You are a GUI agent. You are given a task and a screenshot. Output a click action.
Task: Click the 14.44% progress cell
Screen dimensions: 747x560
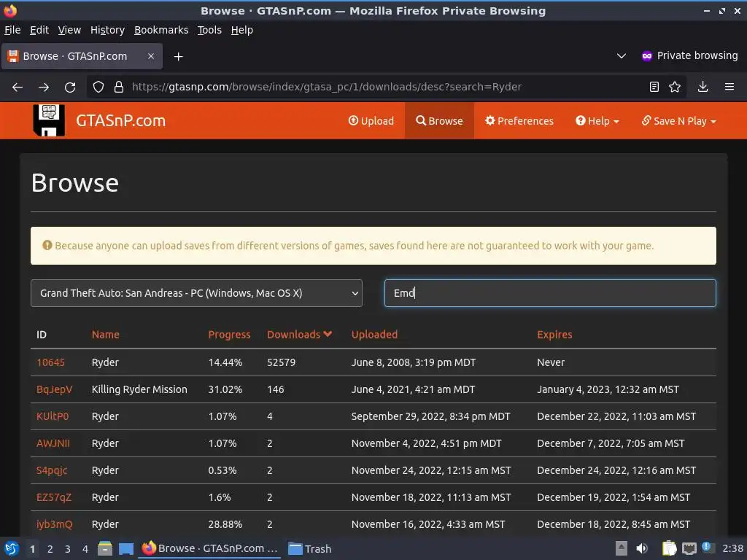click(225, 362)
